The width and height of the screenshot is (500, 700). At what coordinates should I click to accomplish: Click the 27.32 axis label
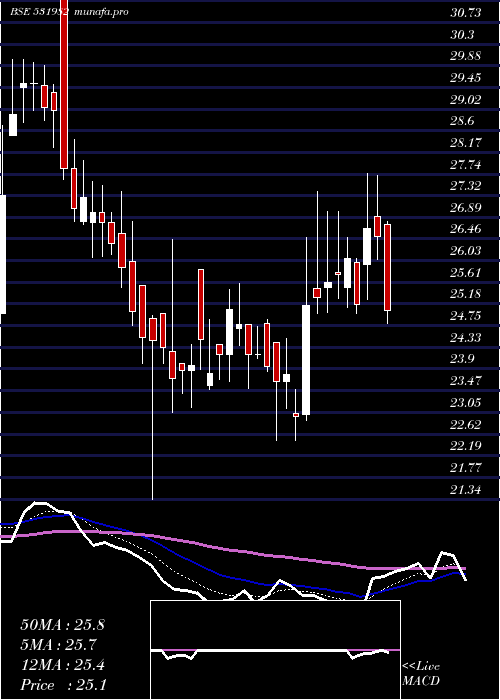click(466, 186)
